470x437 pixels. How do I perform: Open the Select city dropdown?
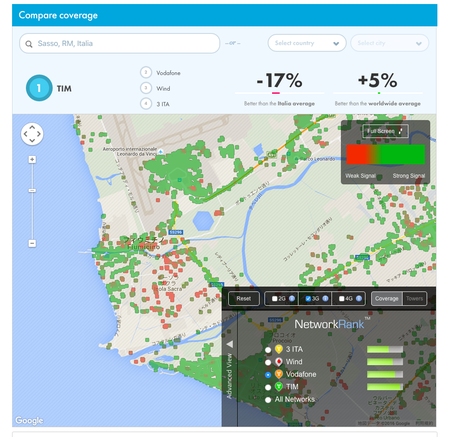389,43
